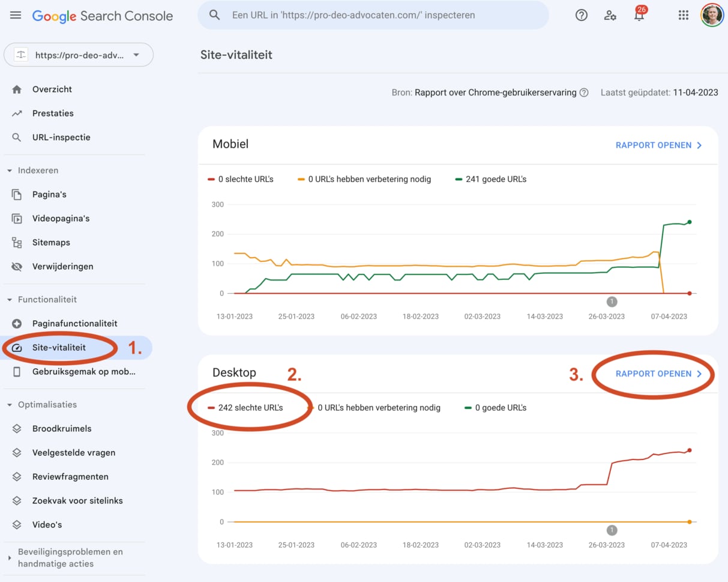
Task: Toggle Mobiel '0 URL's hebben verbetering nodig' legend
Action: pos(364,179)
